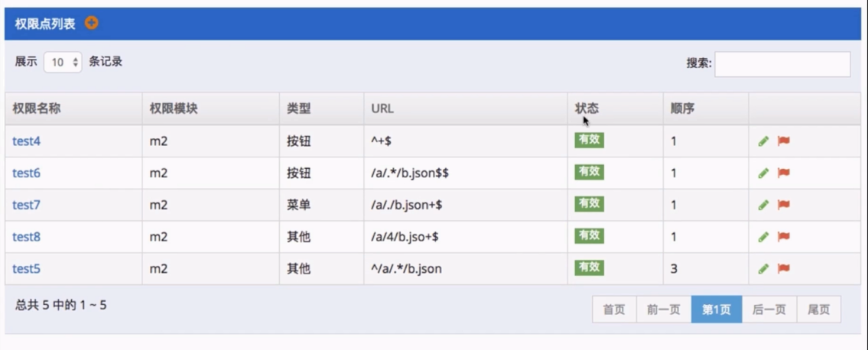
Task: Edit test4 with its pencil icon
Action: (x=763, y=141)
